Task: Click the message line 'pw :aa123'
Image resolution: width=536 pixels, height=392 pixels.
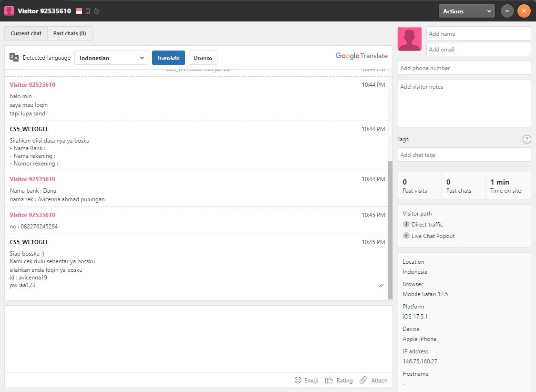Action: 22,285
